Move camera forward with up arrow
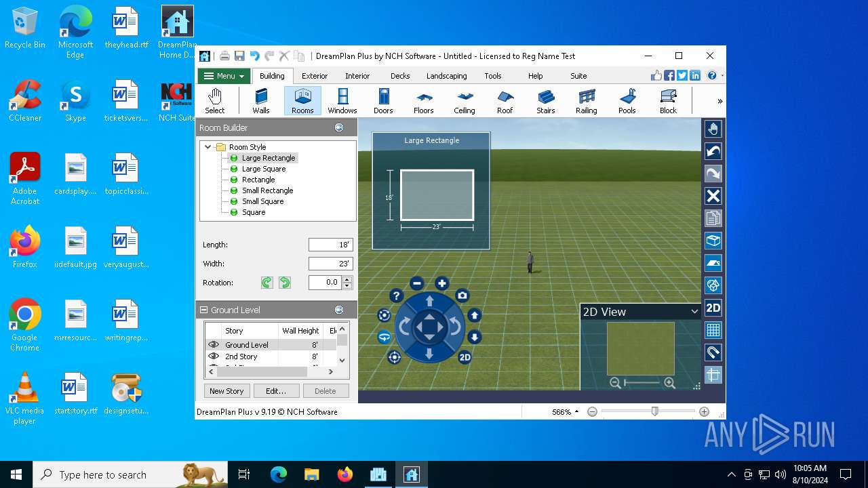The image size is (868, 488). (x=429, y=301)
